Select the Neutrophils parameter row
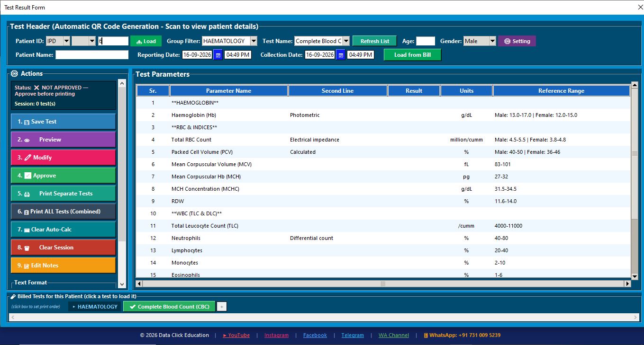Viewport: 644px width, 345px height. click(383, 238)
